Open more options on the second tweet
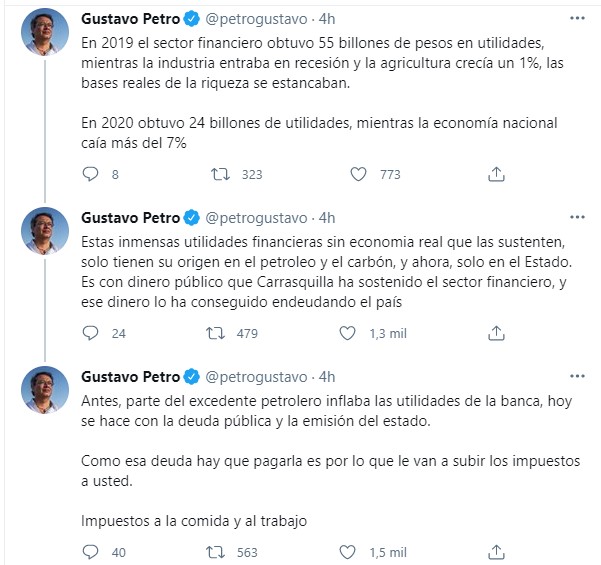 pos(577,217)
